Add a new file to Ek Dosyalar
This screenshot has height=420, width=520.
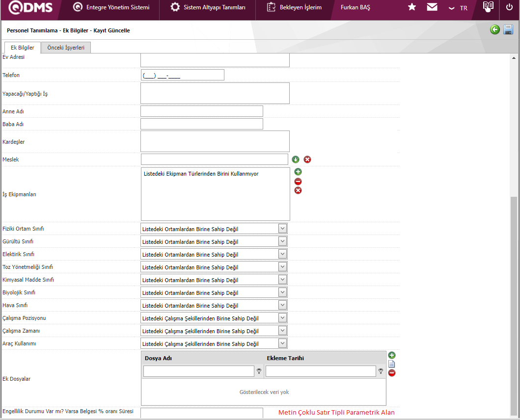[392, 355]
